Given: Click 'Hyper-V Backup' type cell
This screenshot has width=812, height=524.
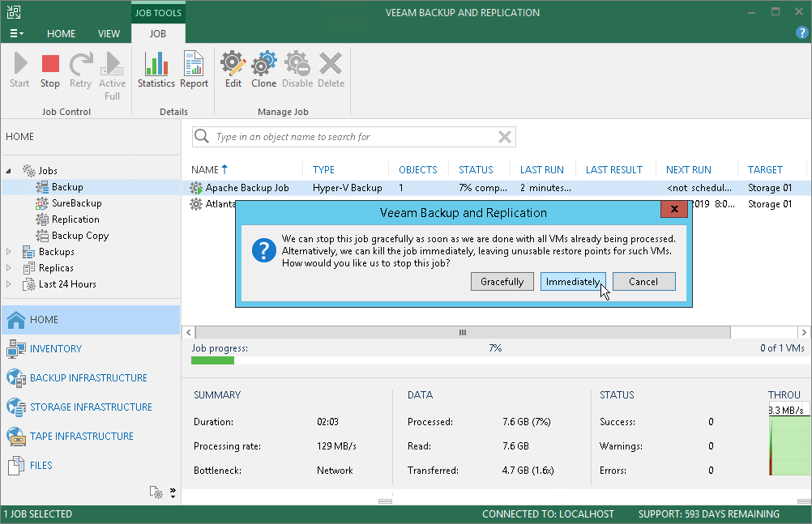Looking at the screenshot, I should (347, 188).
